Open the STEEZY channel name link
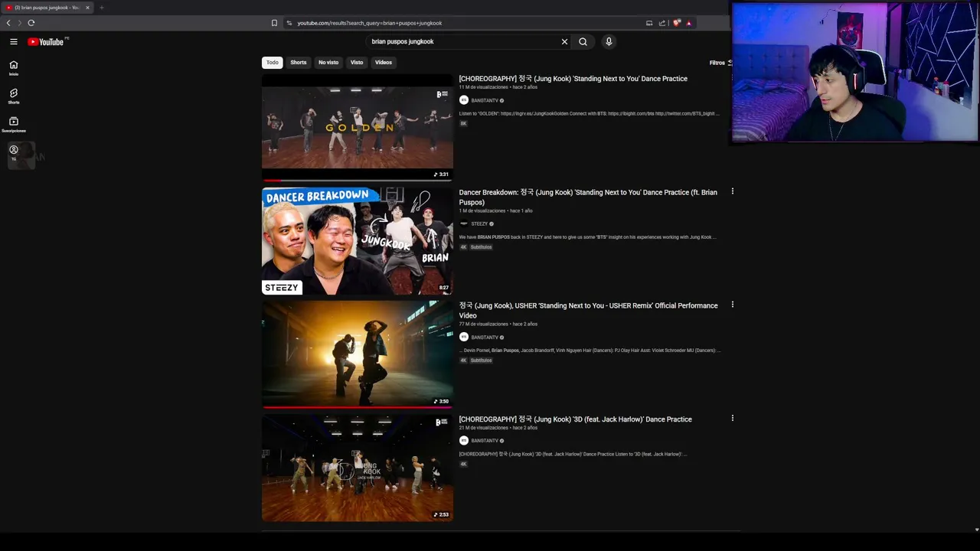The width and height of the screenshot is (980, 551). (479, 224)
